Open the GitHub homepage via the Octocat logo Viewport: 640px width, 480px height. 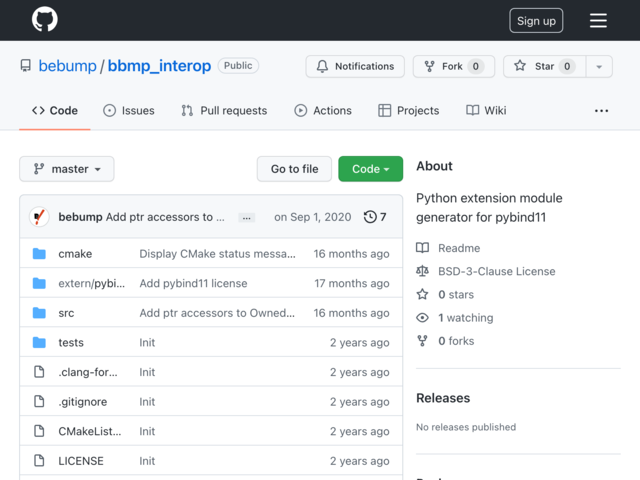44,19
